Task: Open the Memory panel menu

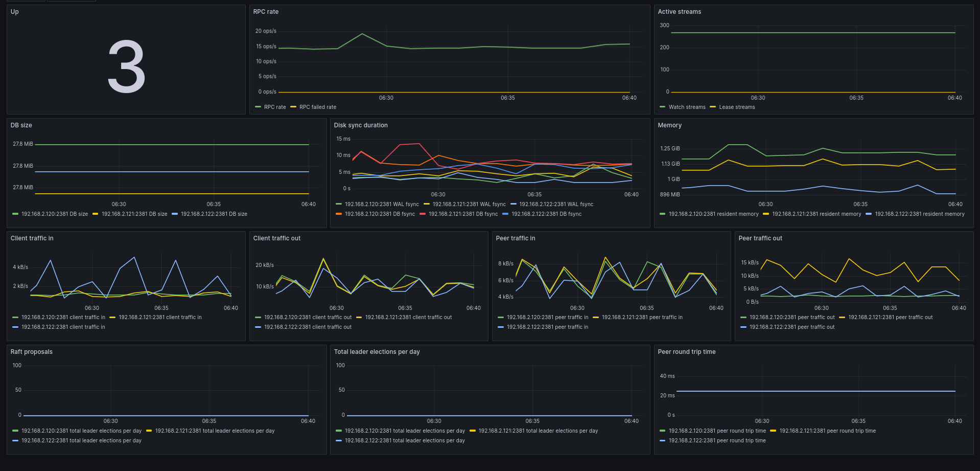Action: [669, 125]
